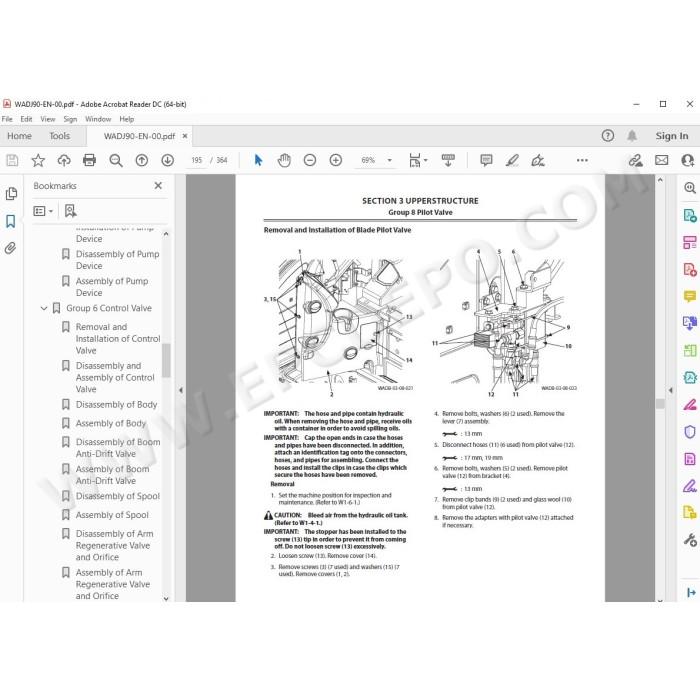700x700 pixels.
Task: Open Disassembly of Spool bookmark
Action: coord(118,496)
